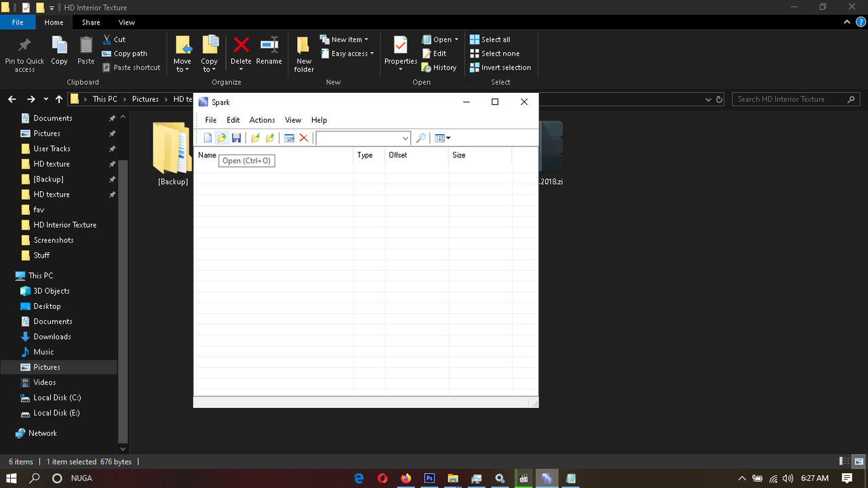868x488 pixels.
Task: Select Downloads in Explorer sidebar
Action: 52,337
